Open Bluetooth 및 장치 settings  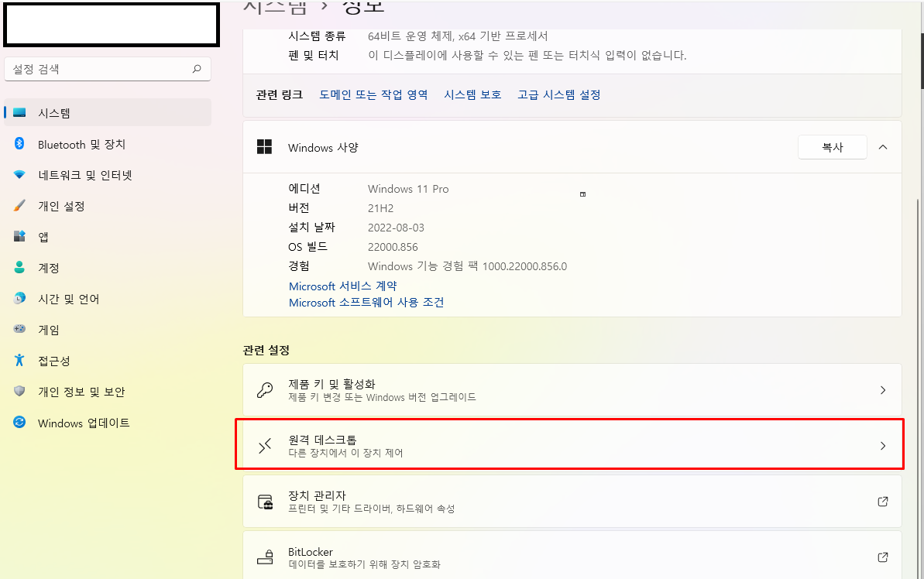click(108, 144)
